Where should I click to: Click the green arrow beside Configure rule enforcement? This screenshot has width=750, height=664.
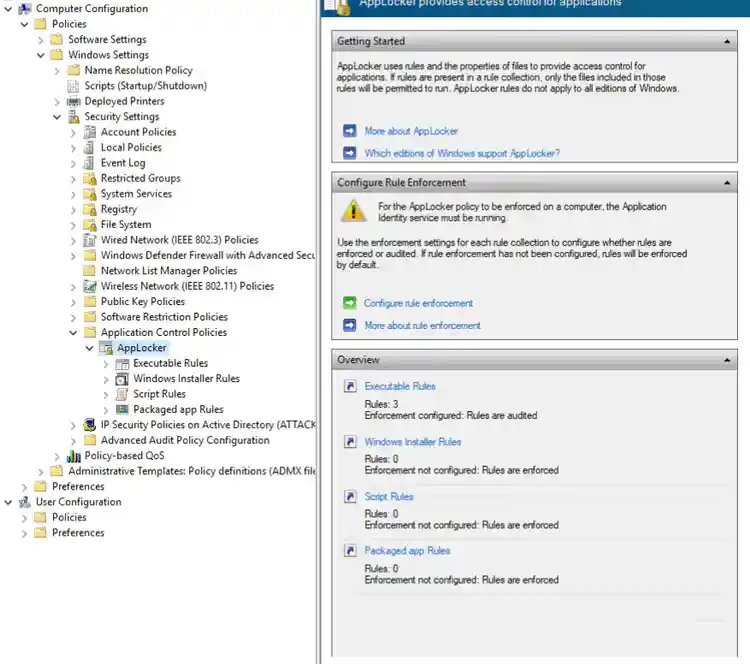pyautogui.click(x=349, y=303)
